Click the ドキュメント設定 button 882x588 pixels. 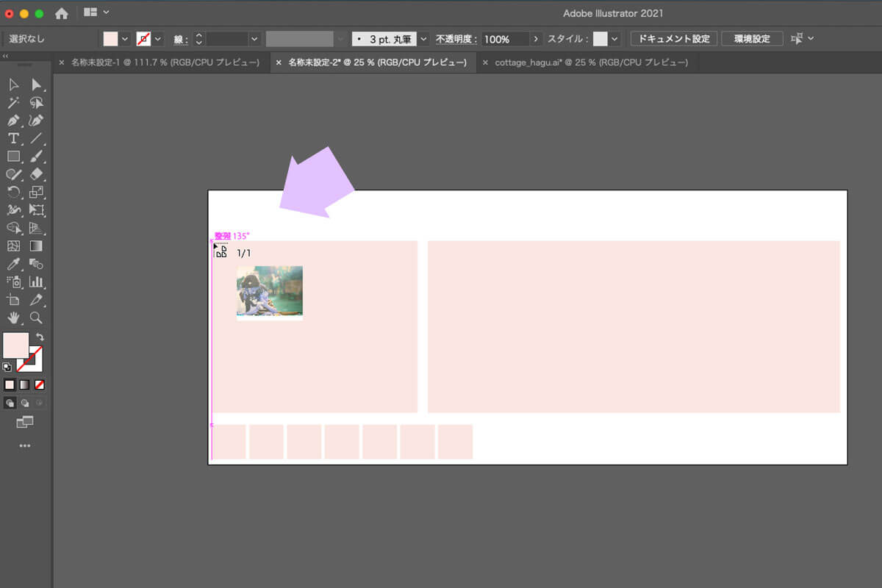point(673,39)
